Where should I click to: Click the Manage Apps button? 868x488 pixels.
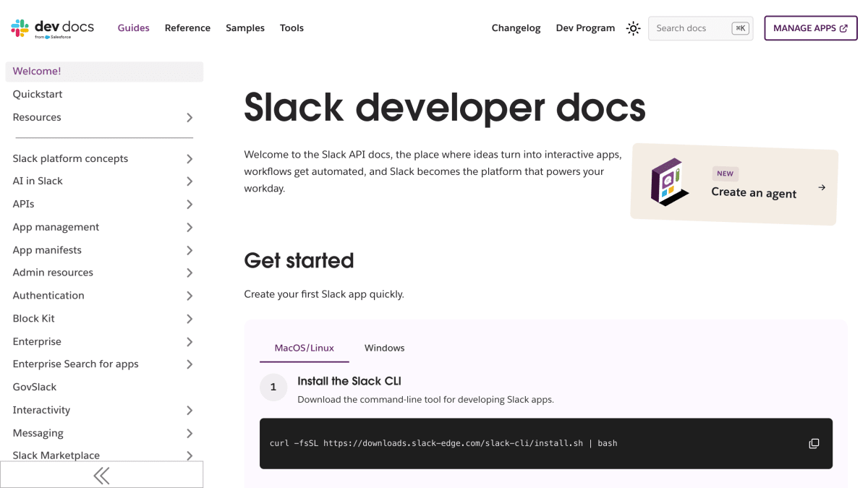[x=811, y=28]
